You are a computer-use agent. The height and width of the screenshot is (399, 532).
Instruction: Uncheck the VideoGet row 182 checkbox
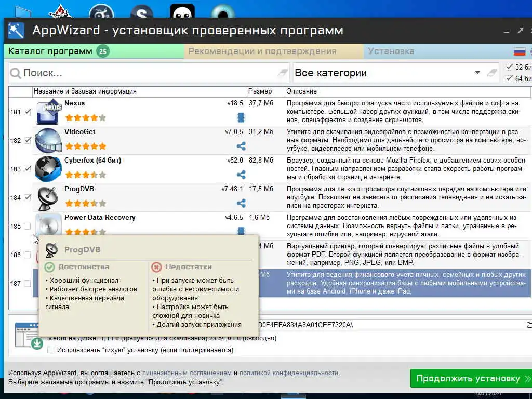pyautogui.click(x=28, y=140)
